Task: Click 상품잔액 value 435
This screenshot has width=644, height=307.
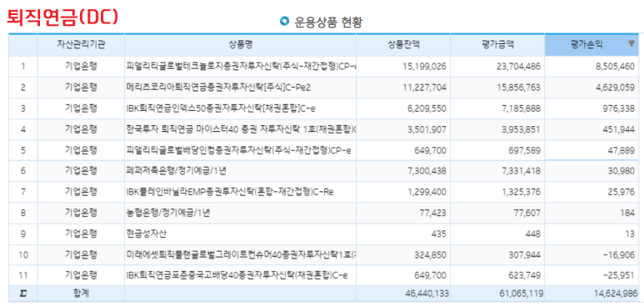Action: click(x=438, y=234)
